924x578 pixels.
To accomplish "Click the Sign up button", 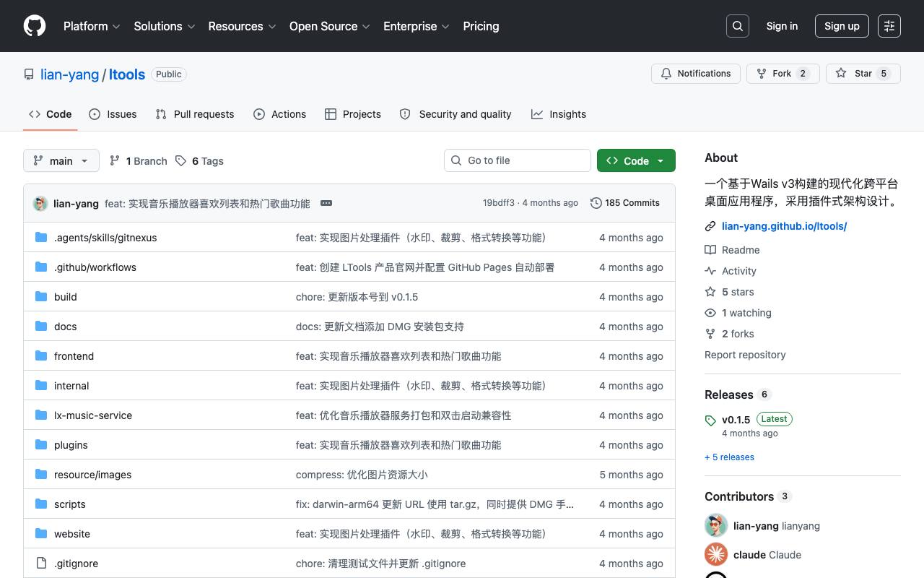I will click(842, 26).
